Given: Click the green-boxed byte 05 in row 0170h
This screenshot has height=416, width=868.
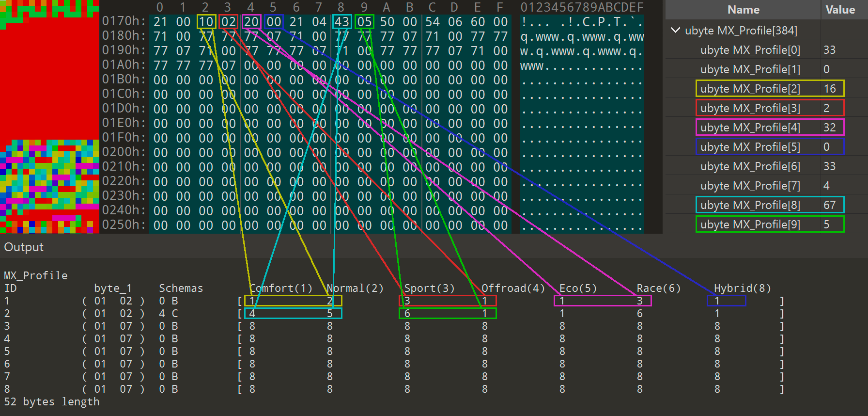Looking at the screenshot, I should tap(364, 22).
